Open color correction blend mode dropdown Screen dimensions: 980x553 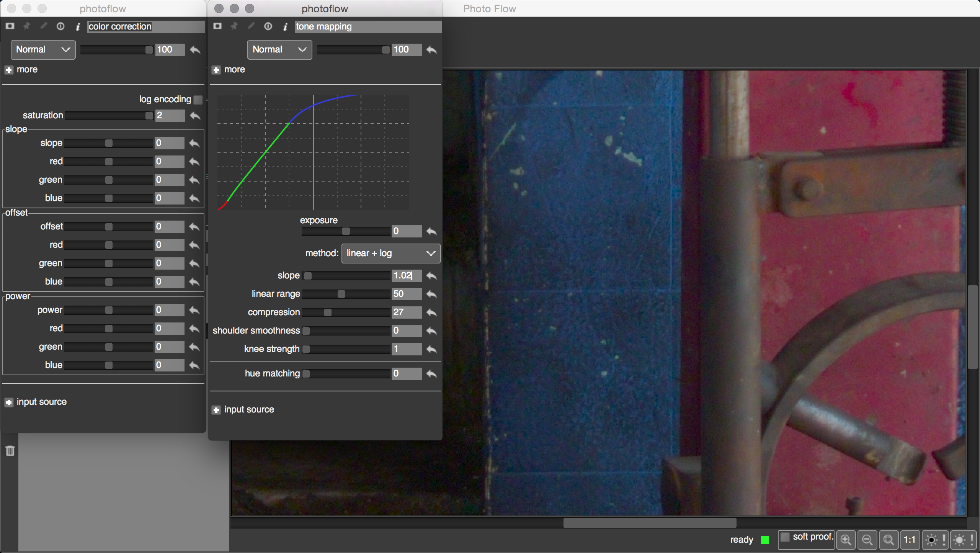(43, 49)
